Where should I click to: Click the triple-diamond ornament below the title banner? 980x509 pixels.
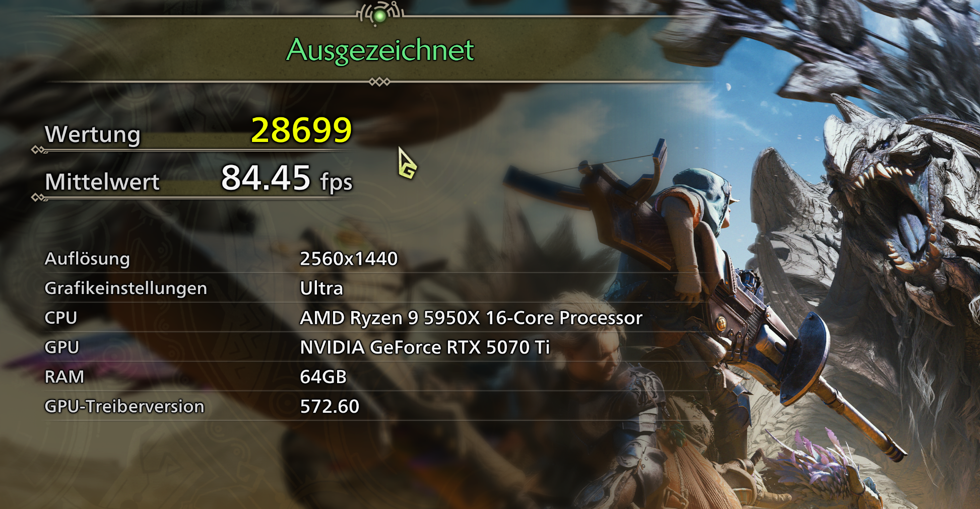[x=379, y=82]
